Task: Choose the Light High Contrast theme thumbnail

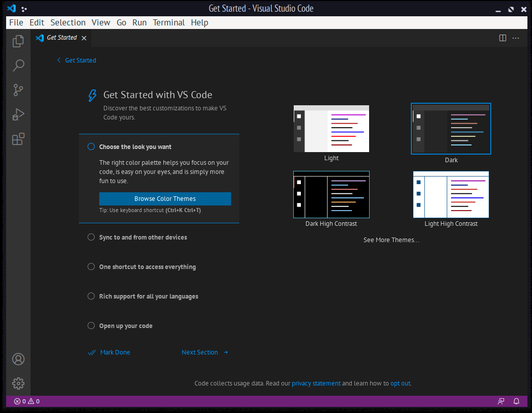Action: 451,194
